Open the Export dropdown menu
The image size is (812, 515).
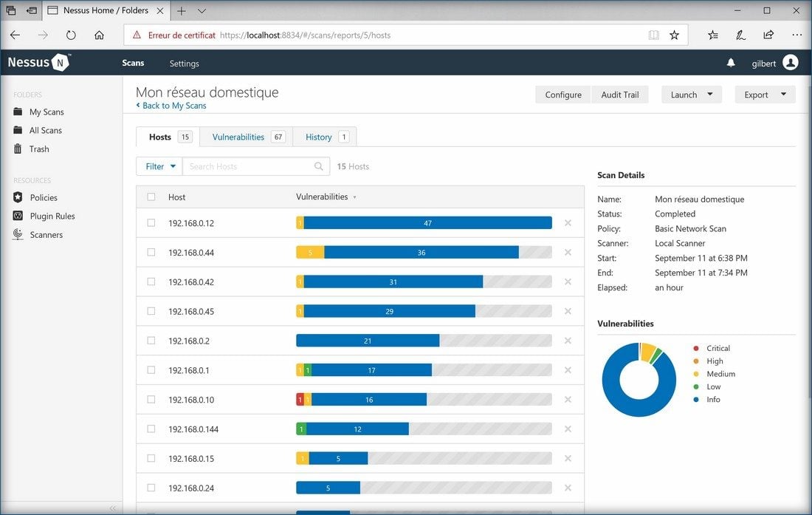764,95
